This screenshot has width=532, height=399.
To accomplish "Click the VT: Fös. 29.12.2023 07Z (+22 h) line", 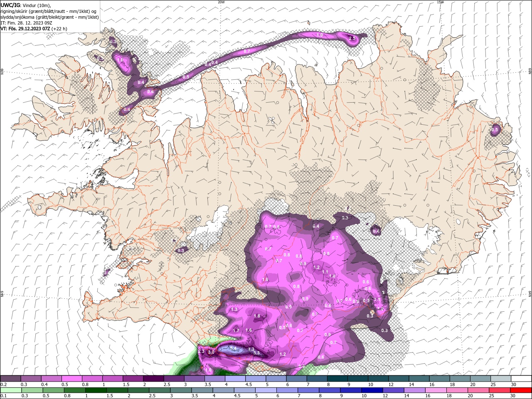I will tap(34, 29).
